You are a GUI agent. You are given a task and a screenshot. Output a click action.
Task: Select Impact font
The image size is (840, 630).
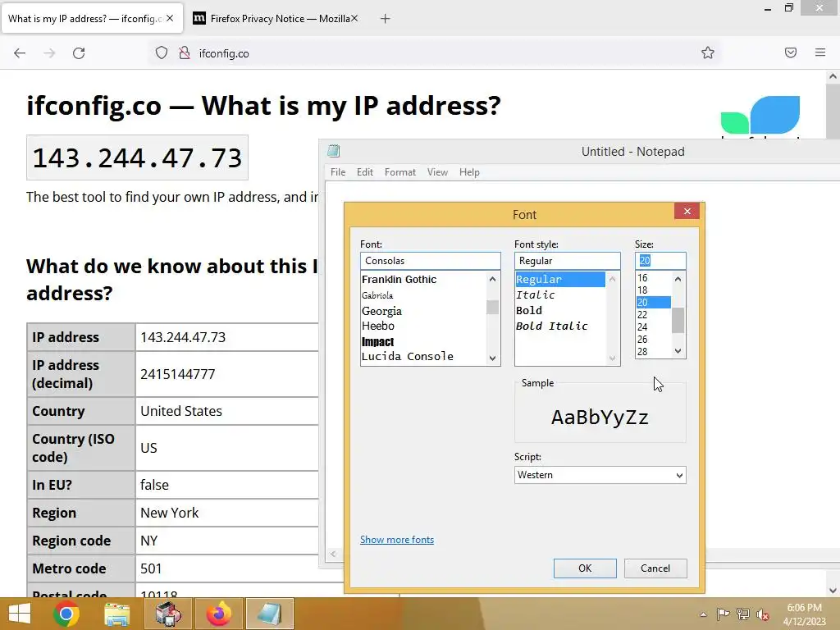(377, 341)
